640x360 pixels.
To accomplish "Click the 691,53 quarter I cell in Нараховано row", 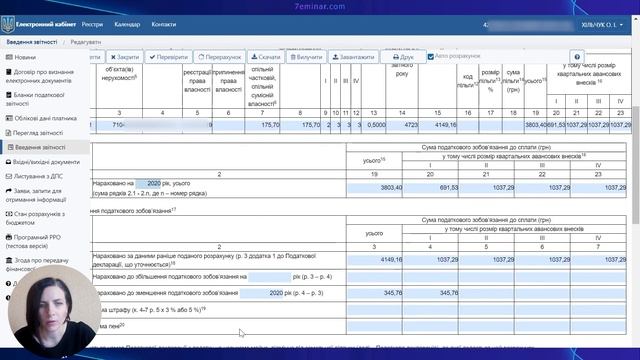I will (430, 188).
